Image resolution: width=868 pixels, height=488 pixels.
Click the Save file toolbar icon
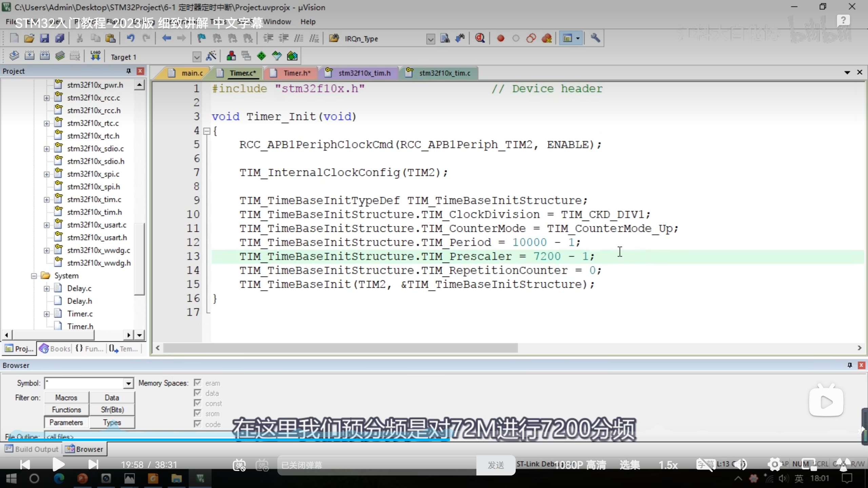pos(44,38)
